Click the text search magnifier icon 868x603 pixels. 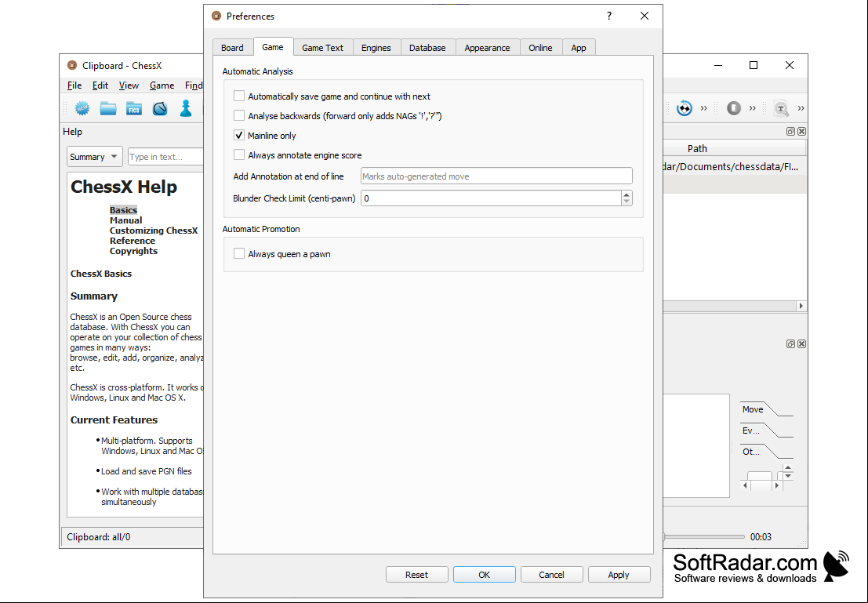(781, 108)
